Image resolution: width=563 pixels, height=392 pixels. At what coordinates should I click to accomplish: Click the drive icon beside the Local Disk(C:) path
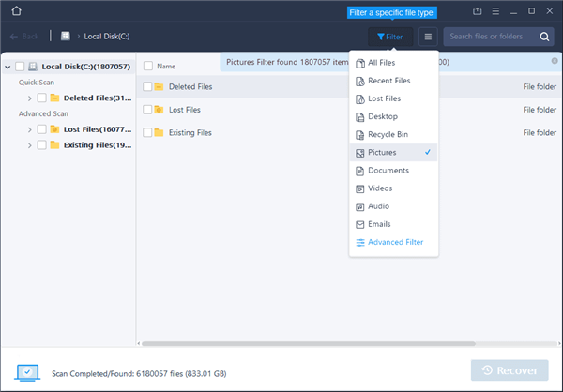66,37
